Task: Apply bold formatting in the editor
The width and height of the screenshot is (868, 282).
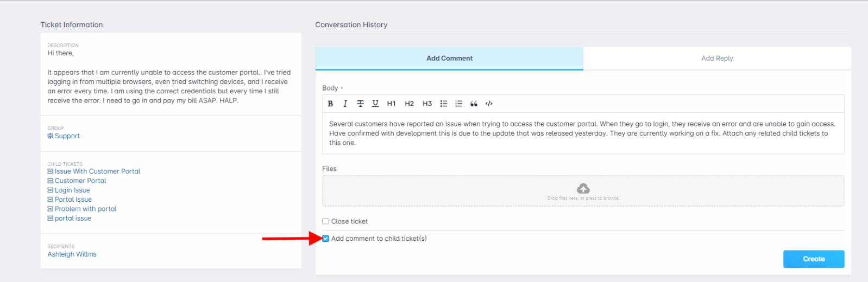Action: pyautogui.click(x=330, y=104)
